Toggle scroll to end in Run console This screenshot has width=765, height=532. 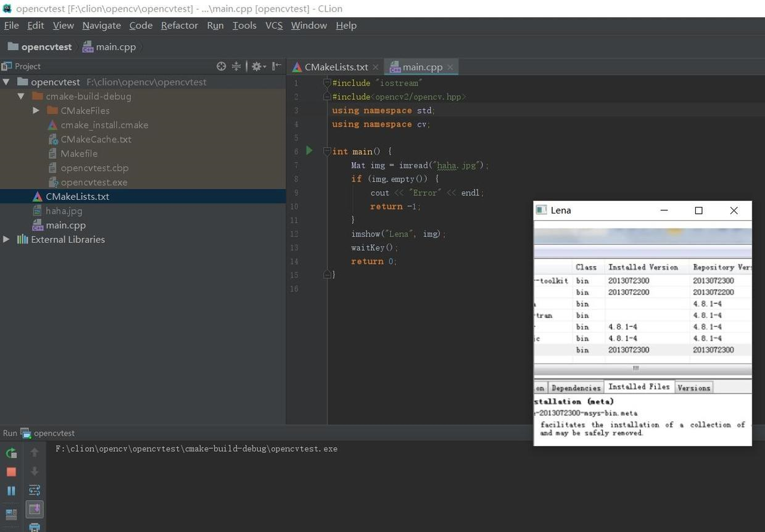(35, 509)
